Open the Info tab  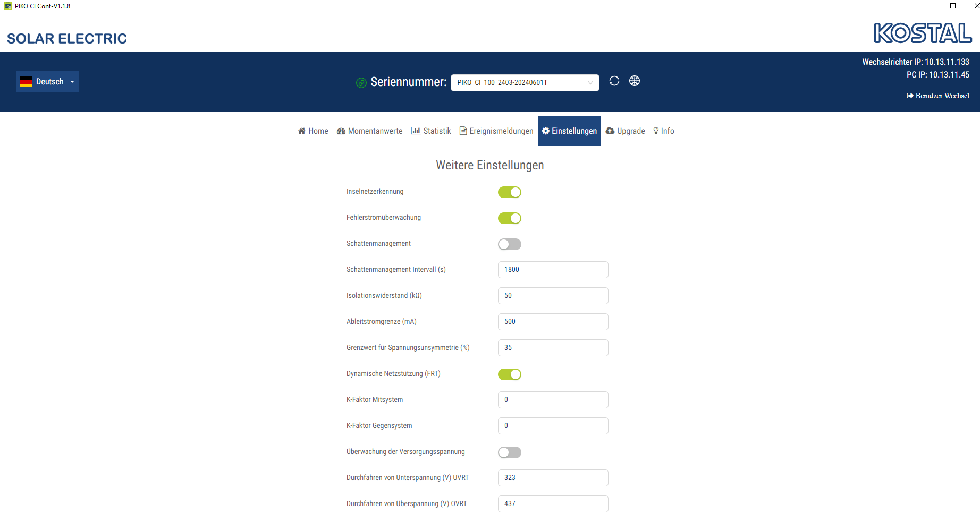coord(664,131)
